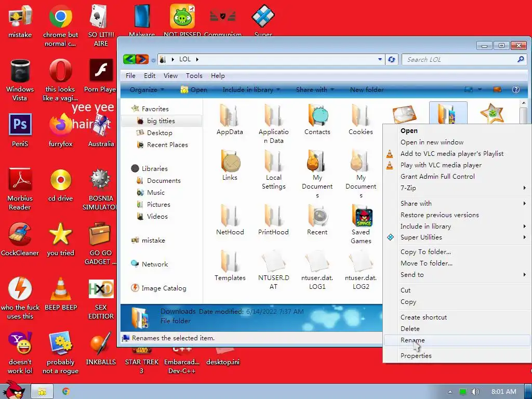532x399 pixels.
Task: Open the Edit menu
Action: (149, 76)
